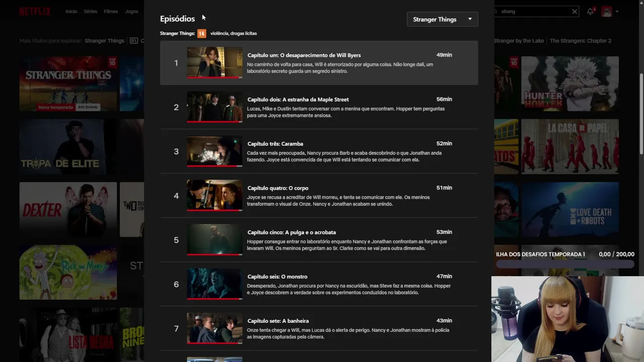Play episode 1 thumbnail
The height and width of the screenshot is (362, 644).
click(x=214, y=62)
